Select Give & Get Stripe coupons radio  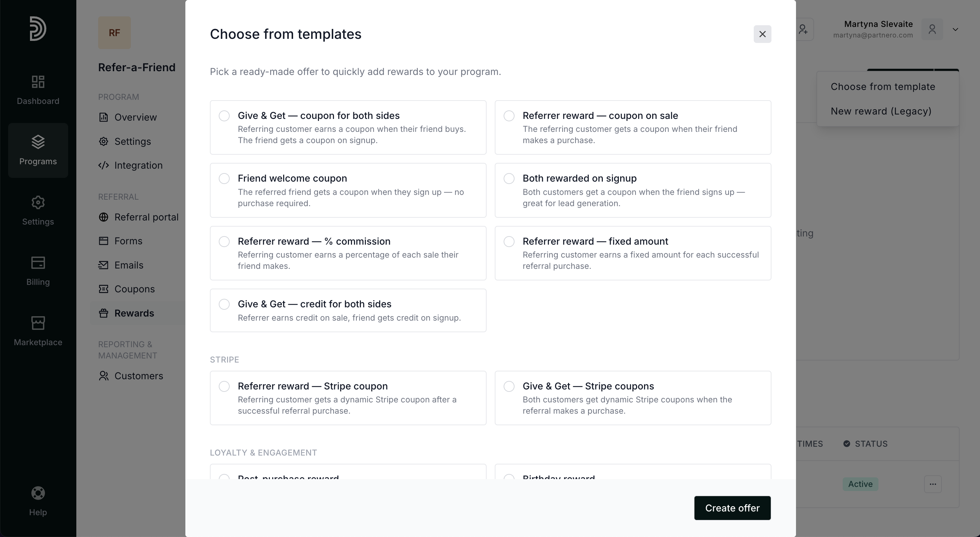tap(509, 386)
